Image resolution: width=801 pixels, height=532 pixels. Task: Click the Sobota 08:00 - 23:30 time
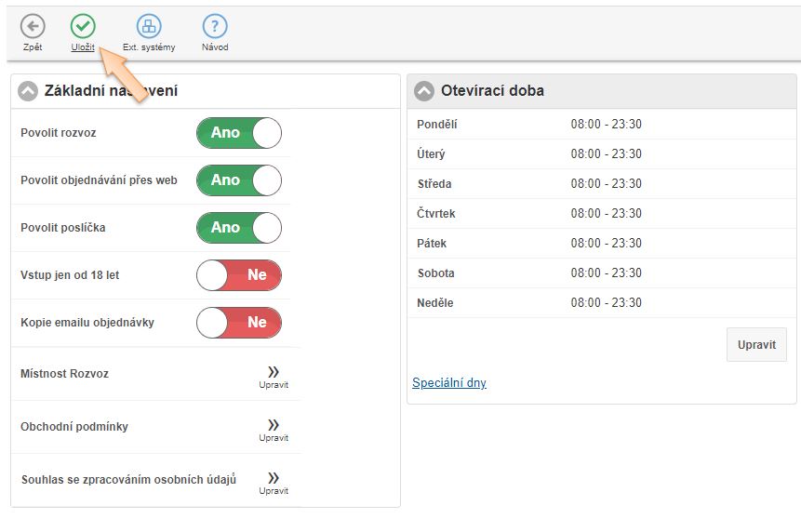click(x=607, y=273)
